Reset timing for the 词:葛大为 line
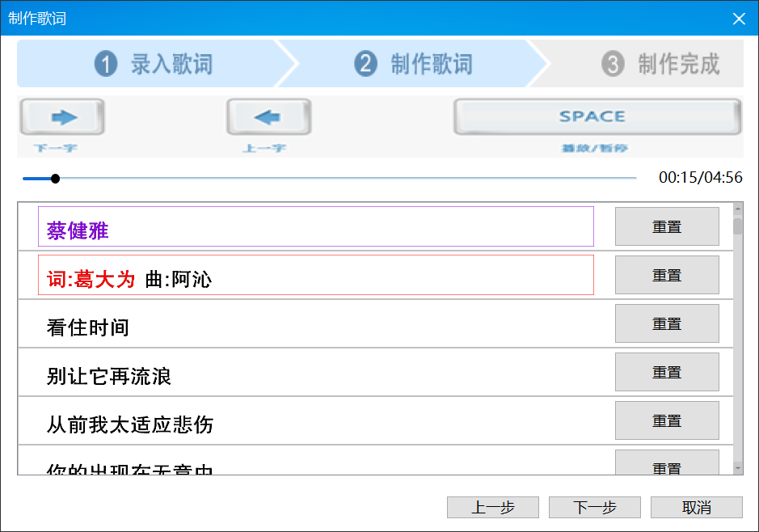Image resolution: width=759 pixels, height=532 pixels. [667, 276]
